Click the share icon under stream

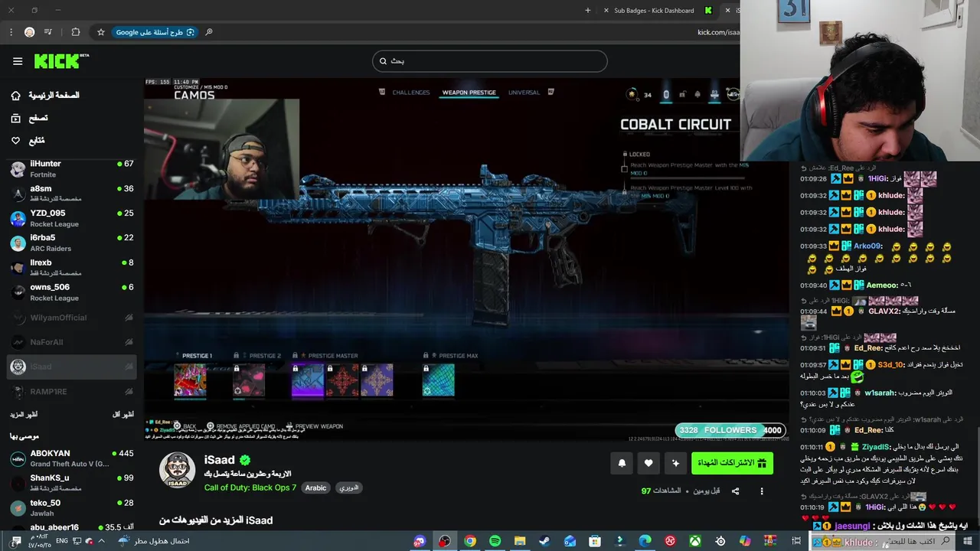[735, 491]
